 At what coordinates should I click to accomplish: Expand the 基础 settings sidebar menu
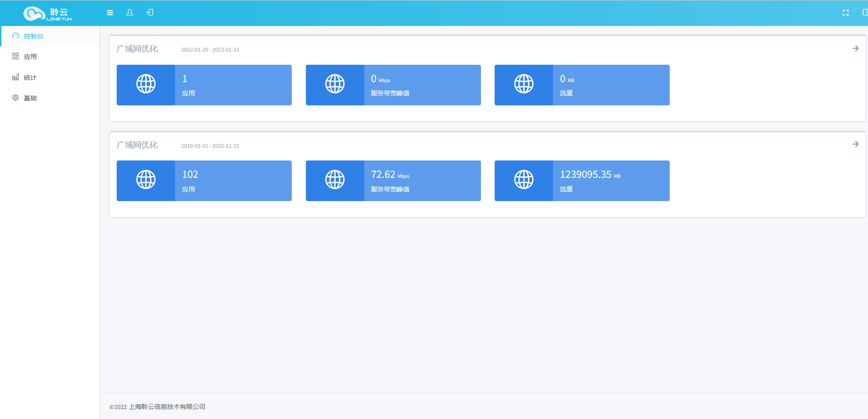pyautogui.click(x=30, y=98)
